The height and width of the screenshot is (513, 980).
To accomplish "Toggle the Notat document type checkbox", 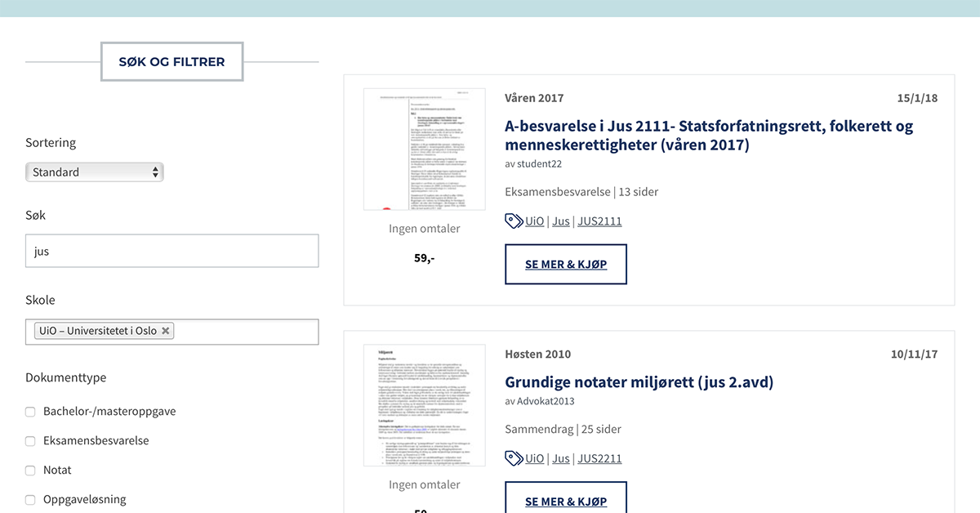I will click(x=30, y=471).
